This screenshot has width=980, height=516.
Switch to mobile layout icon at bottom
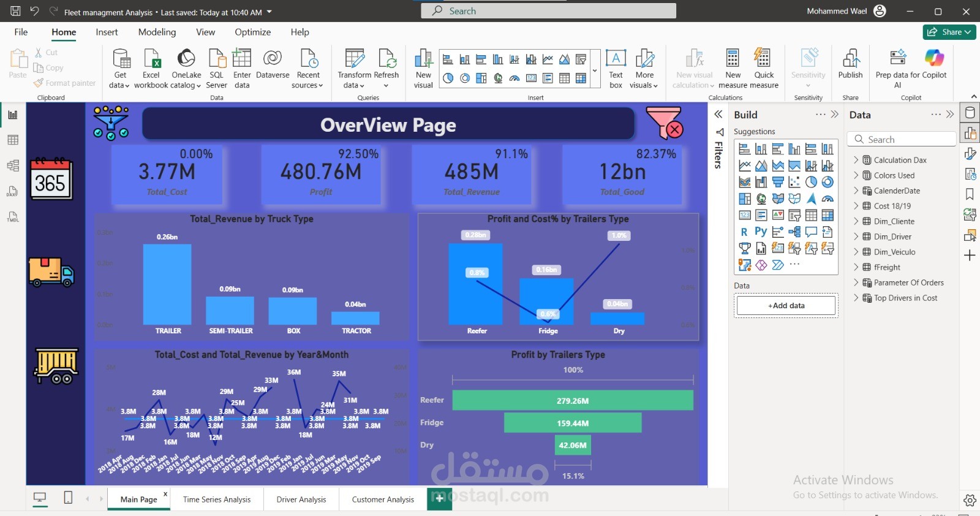point(68,498)
